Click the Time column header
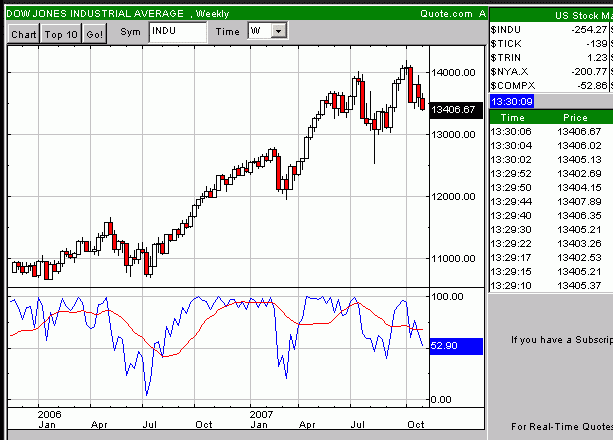The image size is (613, 440). pyautogui.click(x=513, y=118)
